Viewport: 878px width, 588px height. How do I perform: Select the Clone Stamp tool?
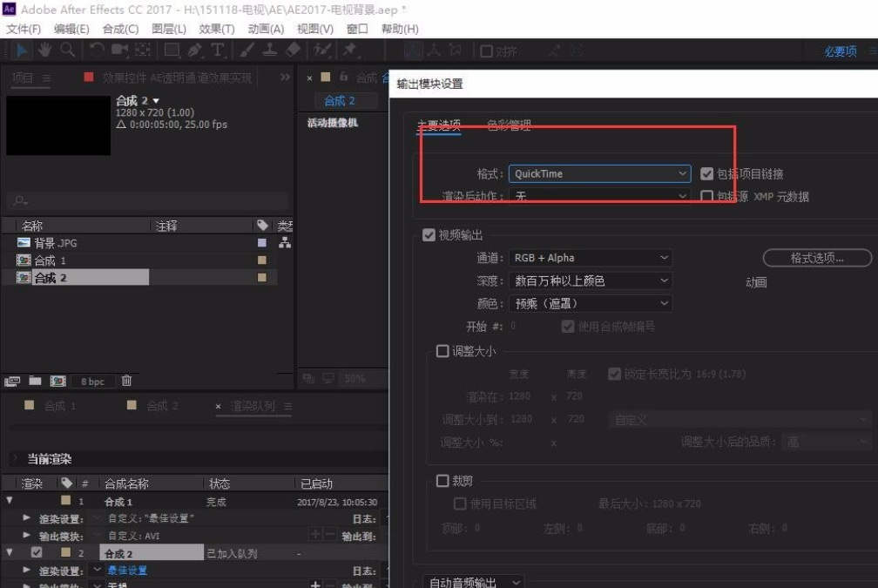coord(269,51)
